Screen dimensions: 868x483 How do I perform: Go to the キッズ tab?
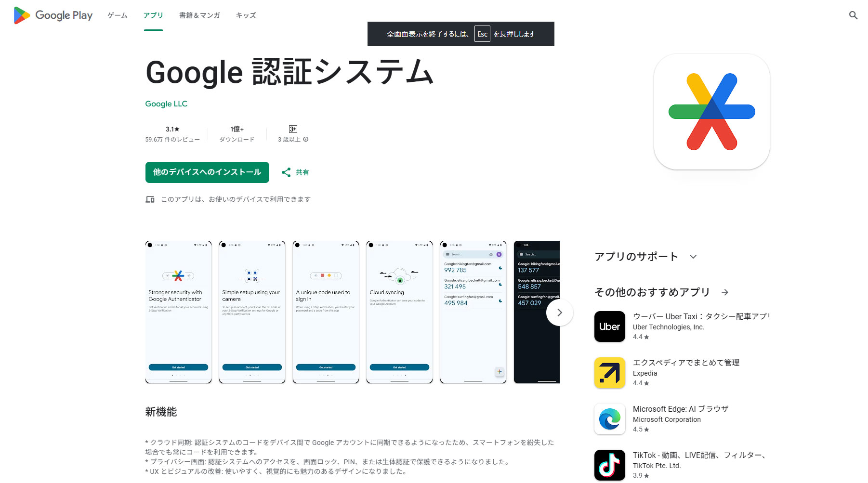pos(246,15)
